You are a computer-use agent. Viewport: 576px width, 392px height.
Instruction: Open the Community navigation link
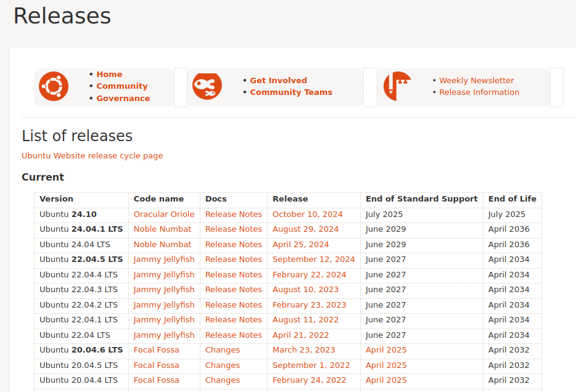click(x=122, y=86)
